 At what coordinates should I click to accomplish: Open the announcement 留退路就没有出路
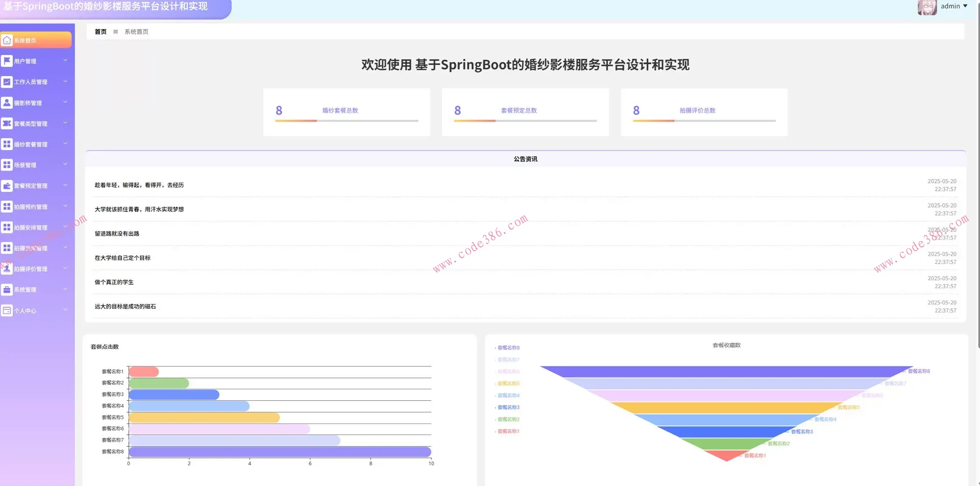[x=117, y=234]
